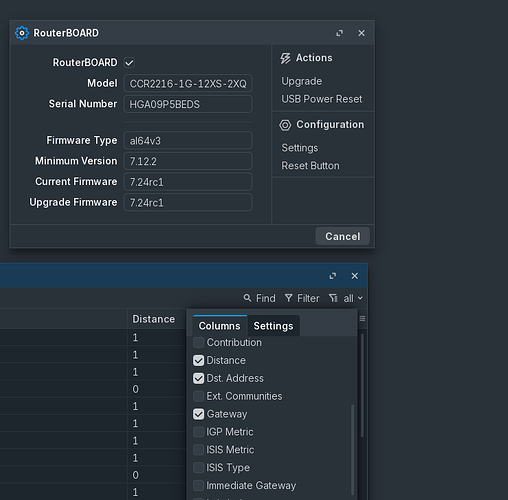Click the 'Firmware Type' label
The height and width of the screenshot is (500, 508).
pyautogui.click(x=82, y=140)
